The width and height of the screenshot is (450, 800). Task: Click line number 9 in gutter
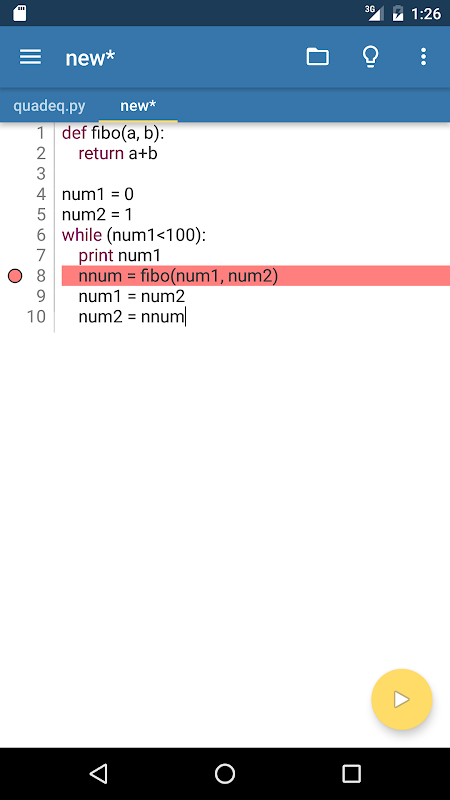click(x=41, y=296)
